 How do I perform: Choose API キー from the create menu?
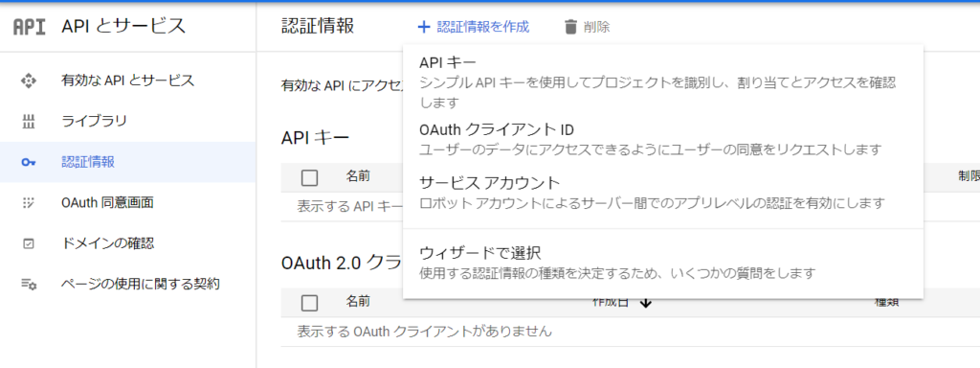click(x=663, y=81)
